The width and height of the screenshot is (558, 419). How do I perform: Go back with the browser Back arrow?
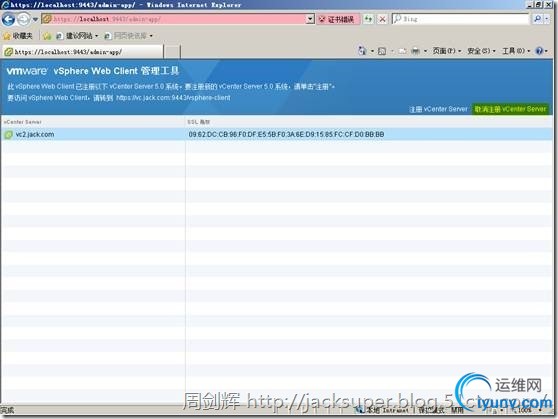tap(8, 19)
